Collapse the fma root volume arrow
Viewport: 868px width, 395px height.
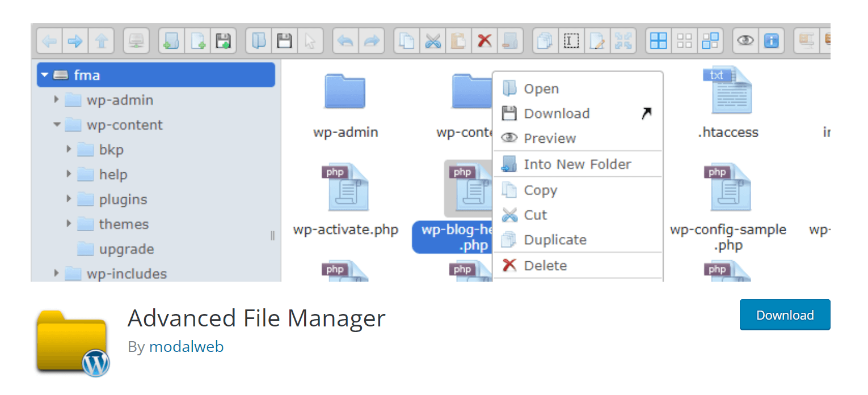(44, 75)
